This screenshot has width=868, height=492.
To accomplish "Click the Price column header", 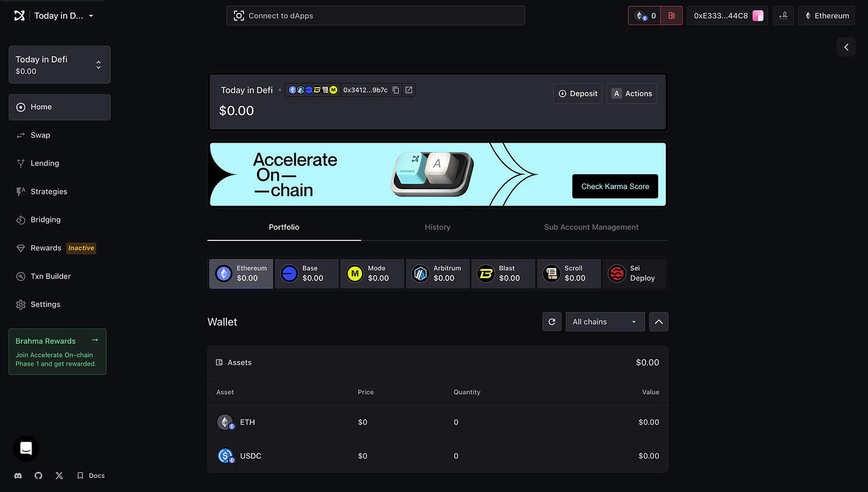I will click(x=365, y=392).
